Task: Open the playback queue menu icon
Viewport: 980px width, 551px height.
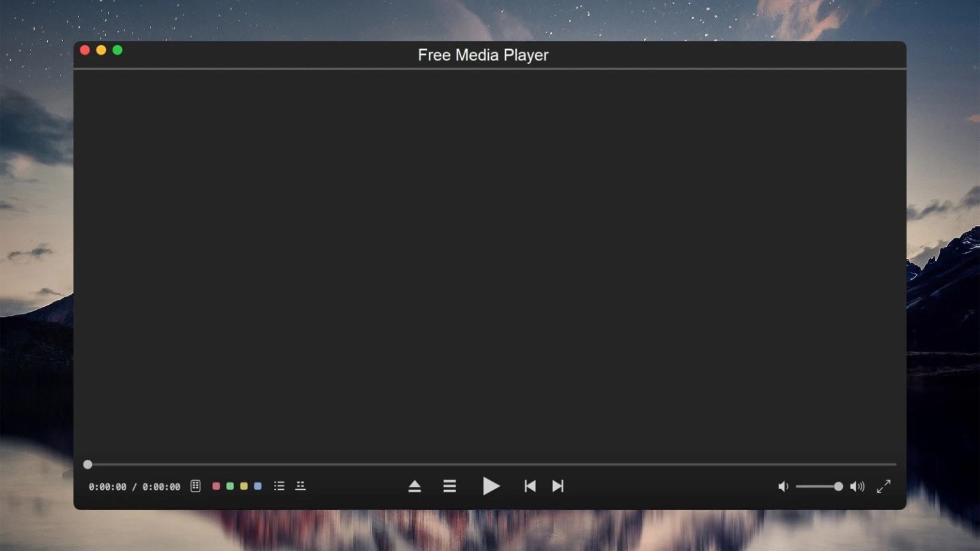Action: click(x=450, y=486)
